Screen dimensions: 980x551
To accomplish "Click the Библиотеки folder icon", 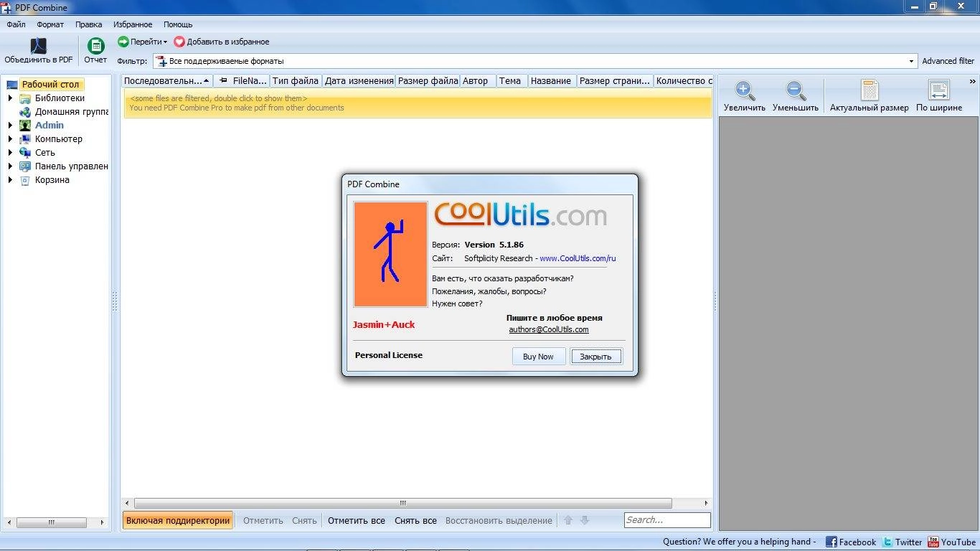I will 25,98.
